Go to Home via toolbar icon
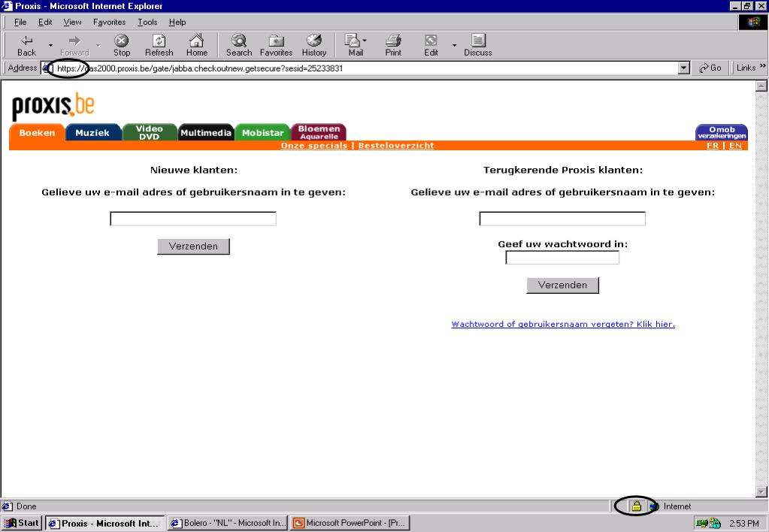This screenshot has width=769, height=532. (197, 45)
